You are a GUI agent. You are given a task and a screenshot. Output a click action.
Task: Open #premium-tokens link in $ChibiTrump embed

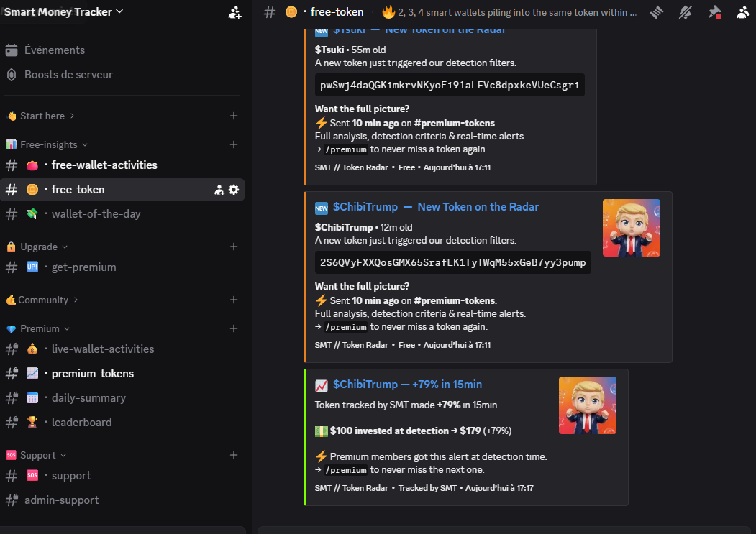pyautogui.click(x=455, y=300)
